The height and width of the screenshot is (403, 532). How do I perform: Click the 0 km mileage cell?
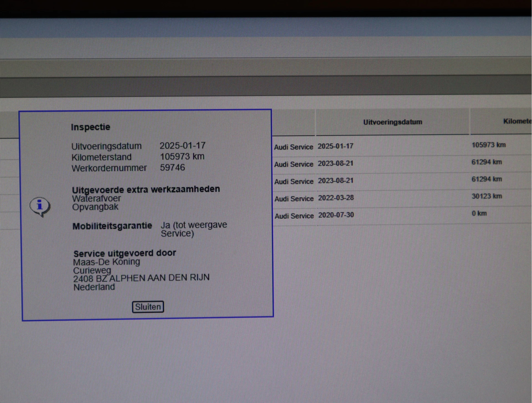[x=479, y=213]
